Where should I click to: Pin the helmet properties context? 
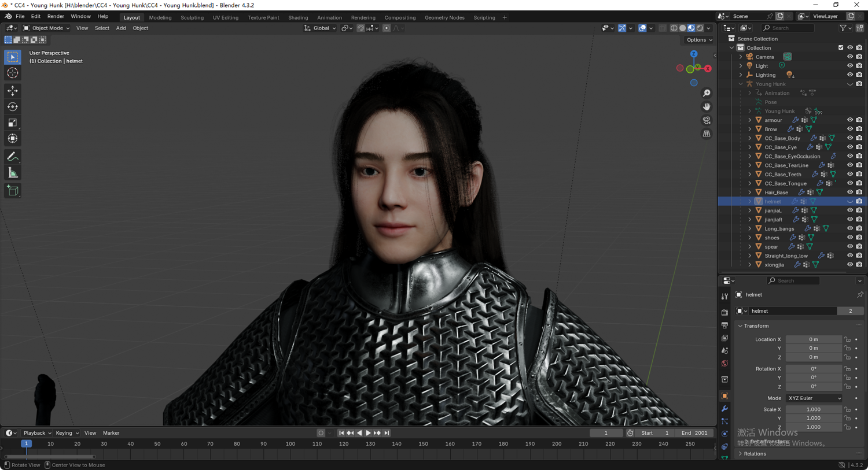860,295
